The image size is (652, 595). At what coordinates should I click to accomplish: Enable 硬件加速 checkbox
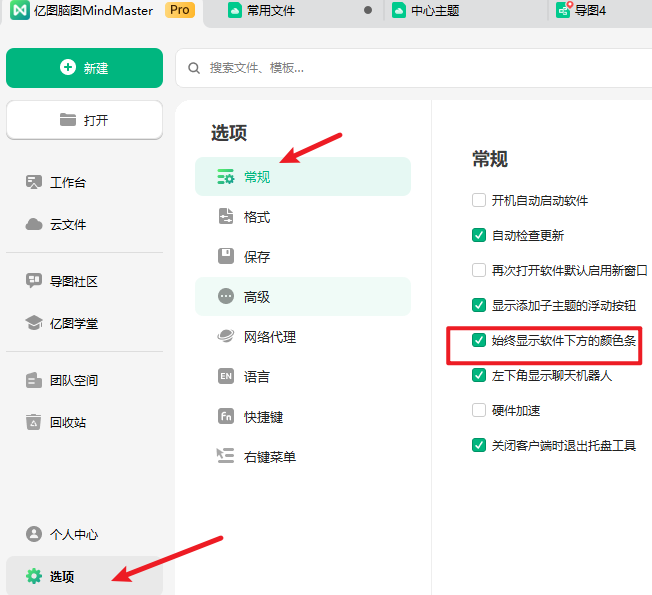tap(479, 410)
